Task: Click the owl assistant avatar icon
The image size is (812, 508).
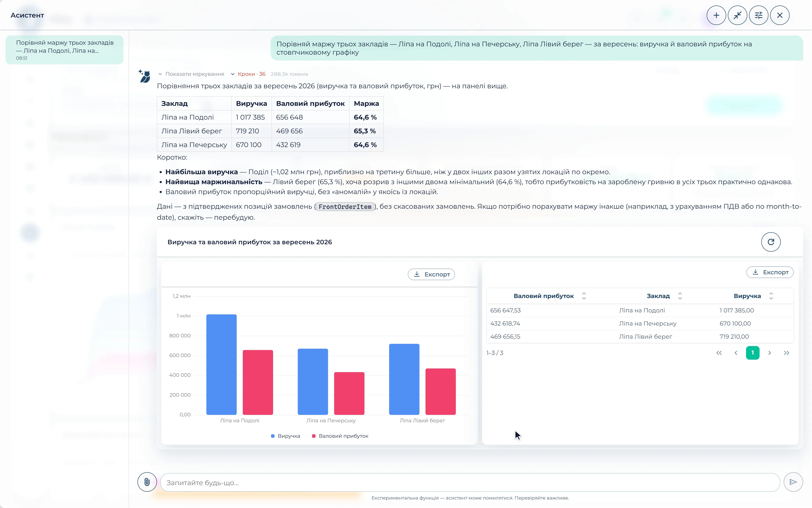Action: click(x=145, y=76)
